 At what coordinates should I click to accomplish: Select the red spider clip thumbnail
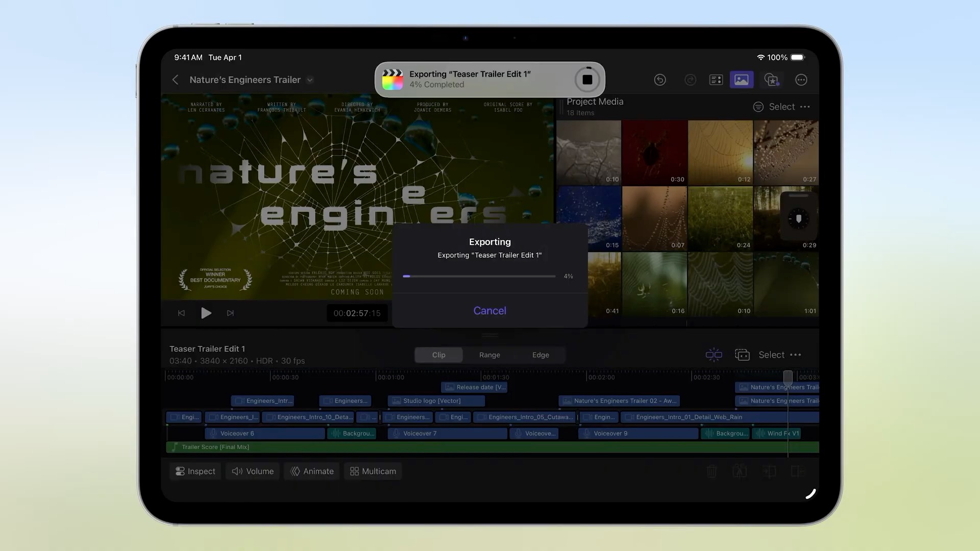click(654, 152)
